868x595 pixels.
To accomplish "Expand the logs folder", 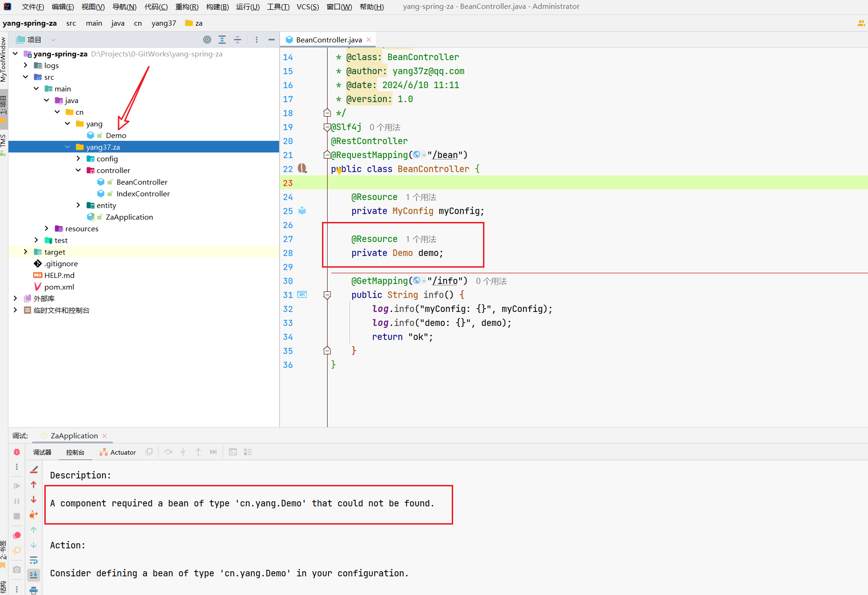I will [x=25, y=65].
